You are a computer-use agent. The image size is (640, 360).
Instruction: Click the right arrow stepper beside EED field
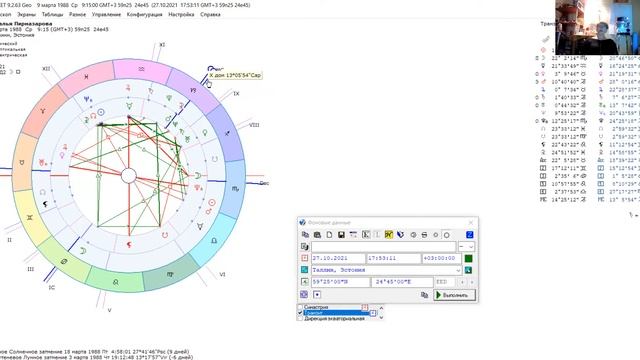[472, 282]
